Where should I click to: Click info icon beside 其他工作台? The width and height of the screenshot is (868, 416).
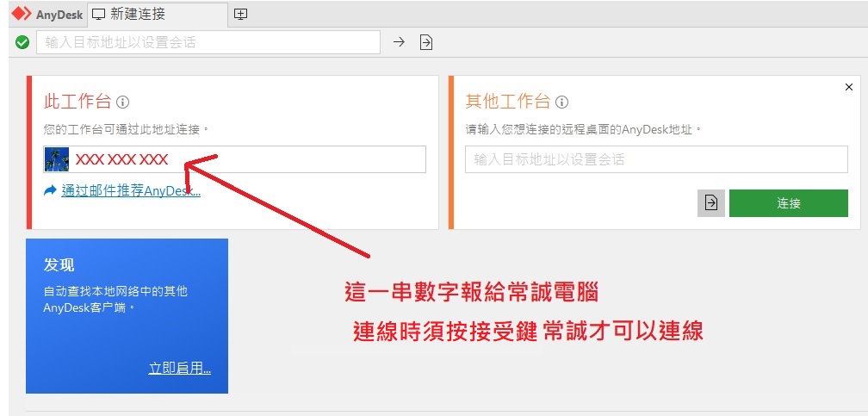[561, 102]
